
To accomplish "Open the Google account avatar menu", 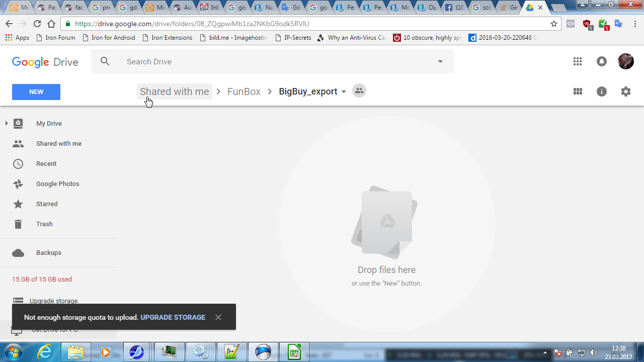I will point(626,61).
